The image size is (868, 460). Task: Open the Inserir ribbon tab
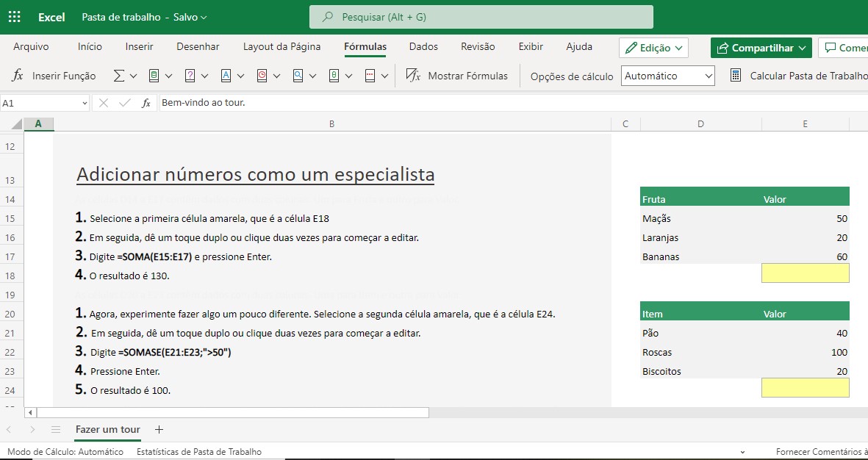coord(139,46)
